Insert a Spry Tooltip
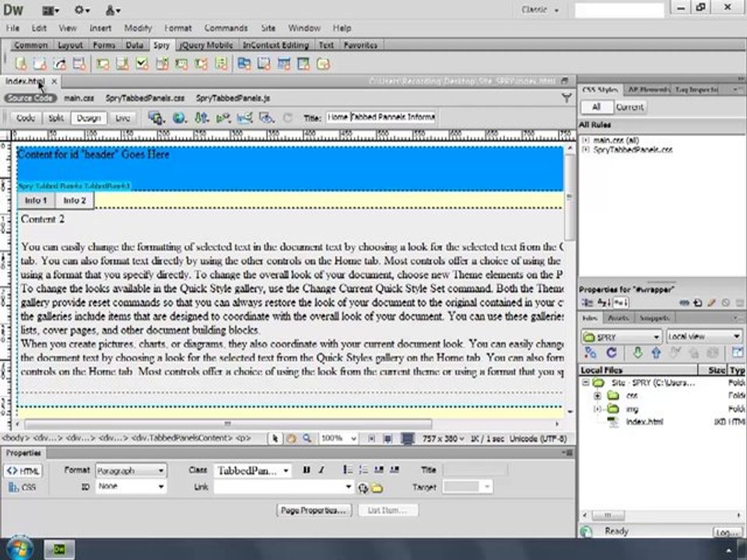Screen dimensions: 747x560 pyautogui.click(x=323, y=64)
